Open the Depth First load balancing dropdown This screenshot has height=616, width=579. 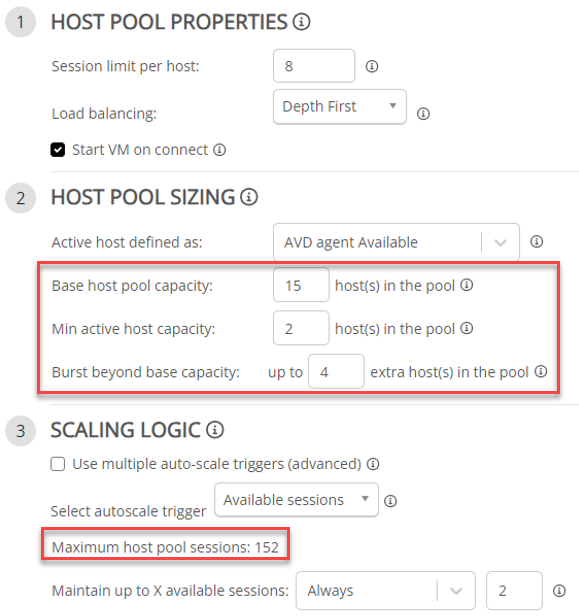(340, 107)
